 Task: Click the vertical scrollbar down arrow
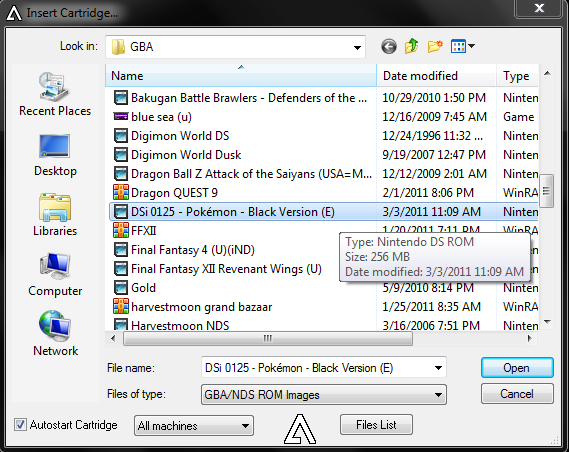tap(547, 322)
